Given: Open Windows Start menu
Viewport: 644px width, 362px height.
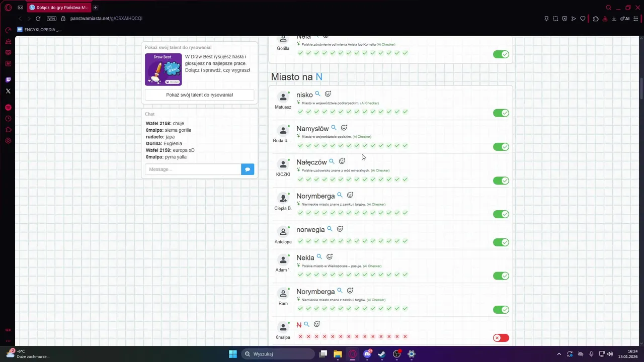Looking at the screenshot, I should point(233,354).
